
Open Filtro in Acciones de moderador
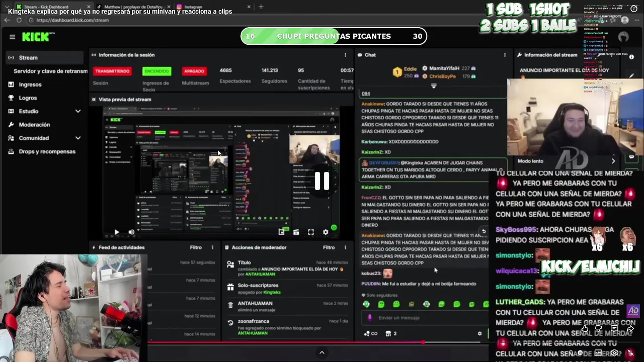[x=329, y=247]
